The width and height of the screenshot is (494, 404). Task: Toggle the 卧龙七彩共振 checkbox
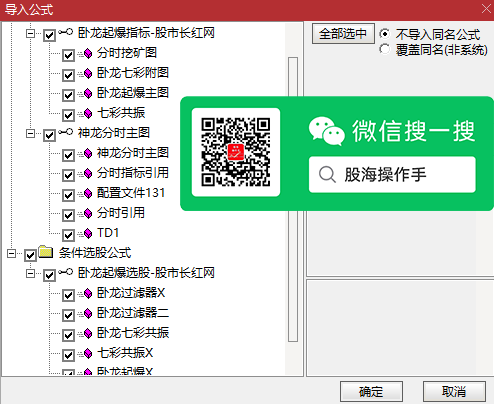(x=68, y=335)
